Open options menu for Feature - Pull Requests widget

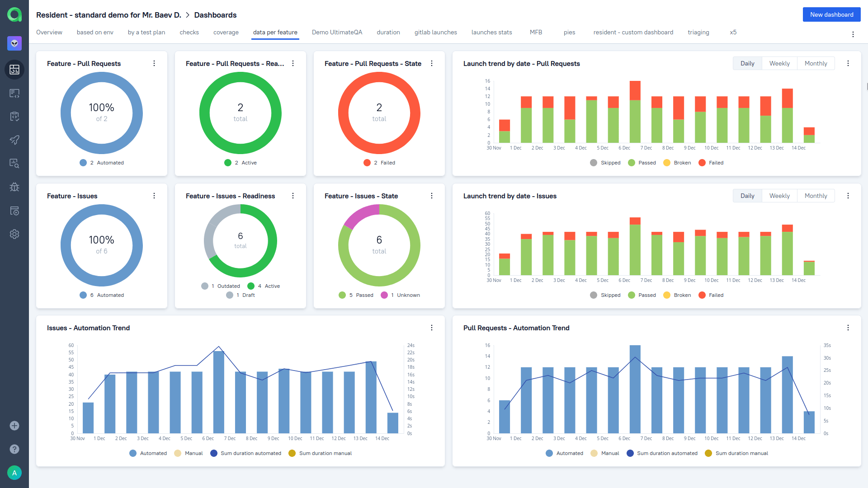[154, 63]
